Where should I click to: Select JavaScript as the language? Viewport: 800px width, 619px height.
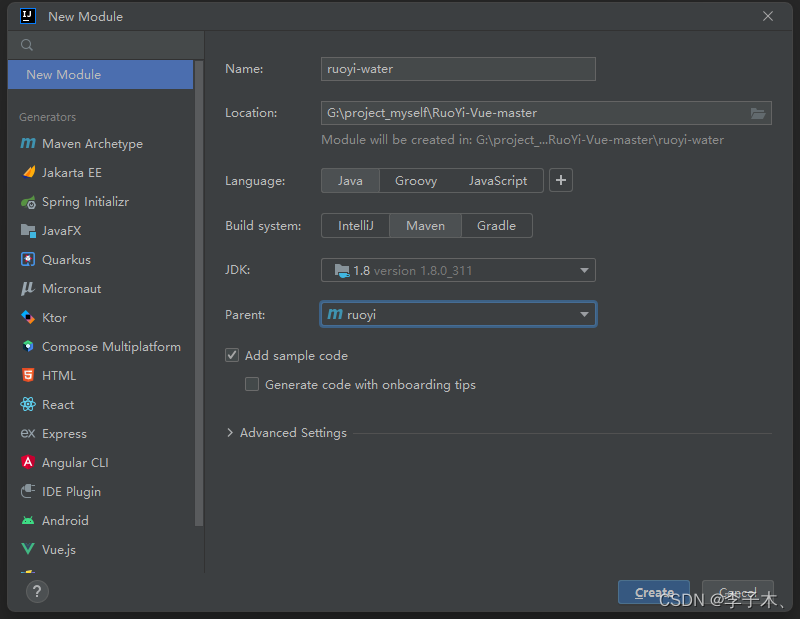point(498,181)
